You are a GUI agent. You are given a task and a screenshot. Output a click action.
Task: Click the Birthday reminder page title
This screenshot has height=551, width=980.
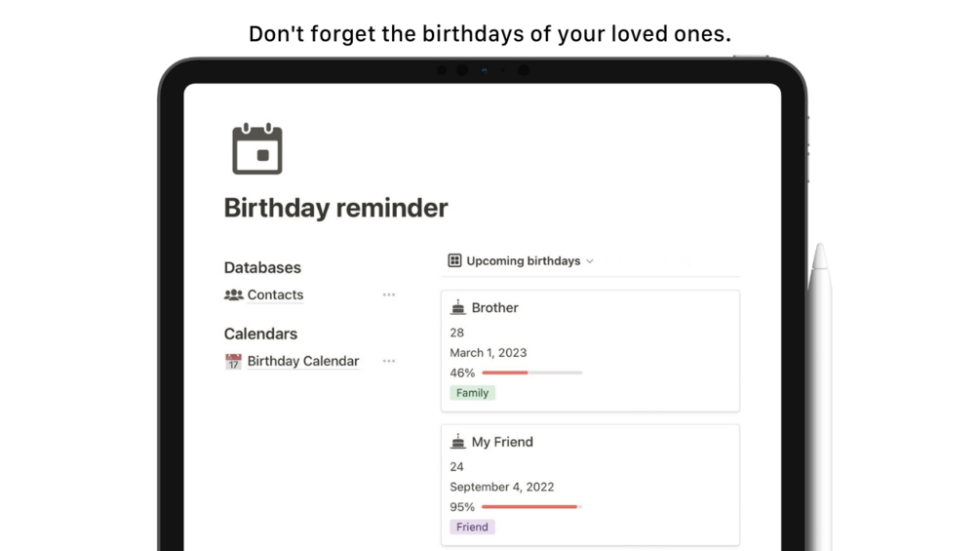(x=335, y=208)
